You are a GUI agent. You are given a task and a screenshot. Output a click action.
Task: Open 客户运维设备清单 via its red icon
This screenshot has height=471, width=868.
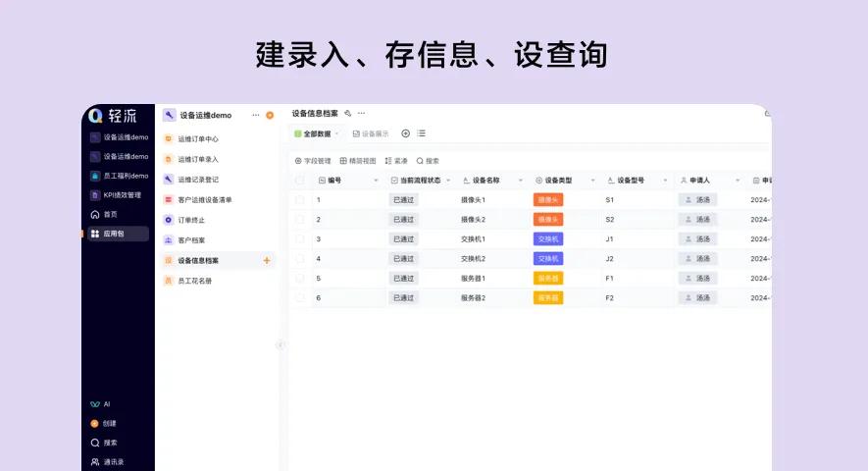[x=169, y=199]
